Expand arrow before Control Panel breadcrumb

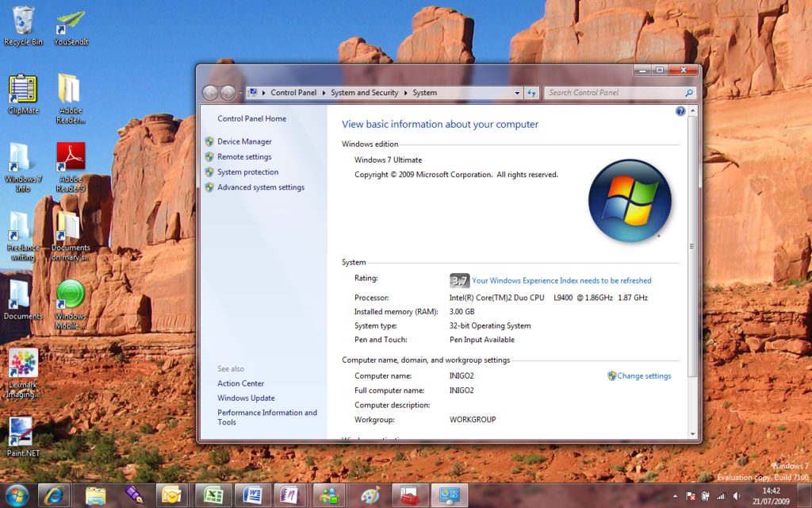[263, 93]
